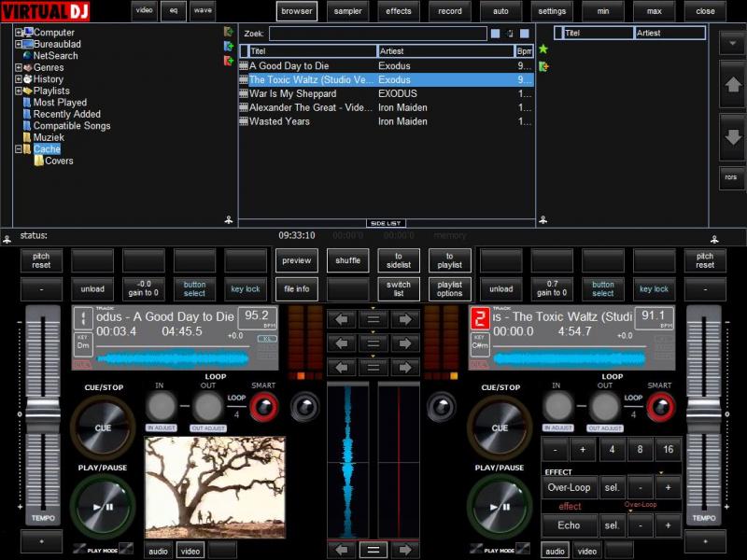This screenshot has width=747, height=560.
Task: Click the left deck blue waveform progress
Action: 174,358
